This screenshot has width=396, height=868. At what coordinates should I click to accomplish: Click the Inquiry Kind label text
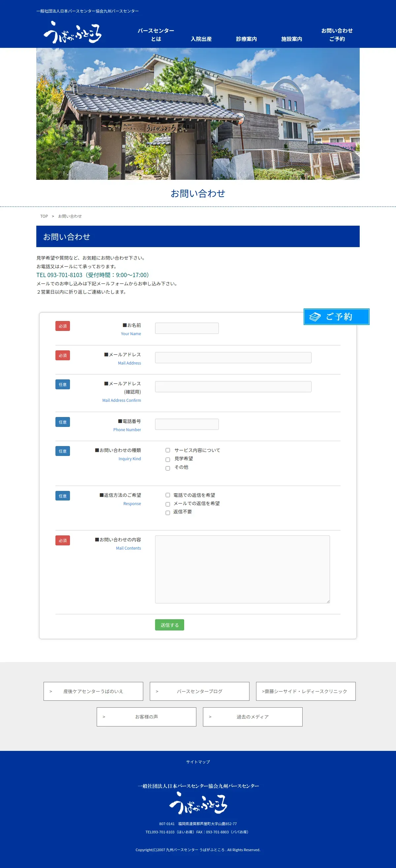(x=130, y=459)
